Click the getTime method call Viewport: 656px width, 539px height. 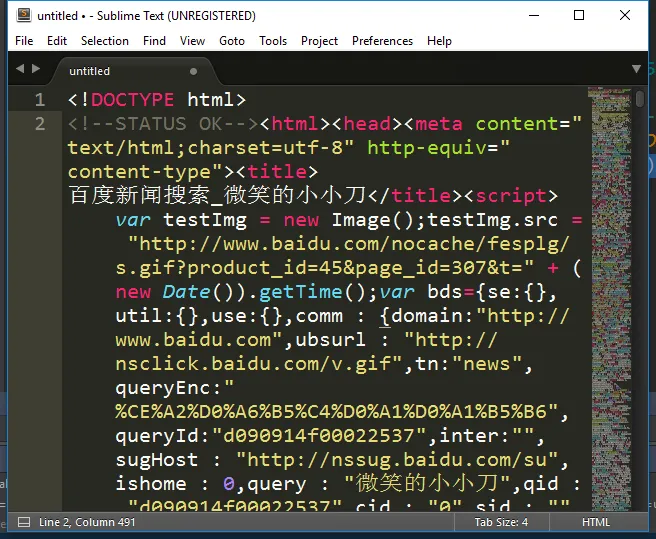click(x=300, y=292)
